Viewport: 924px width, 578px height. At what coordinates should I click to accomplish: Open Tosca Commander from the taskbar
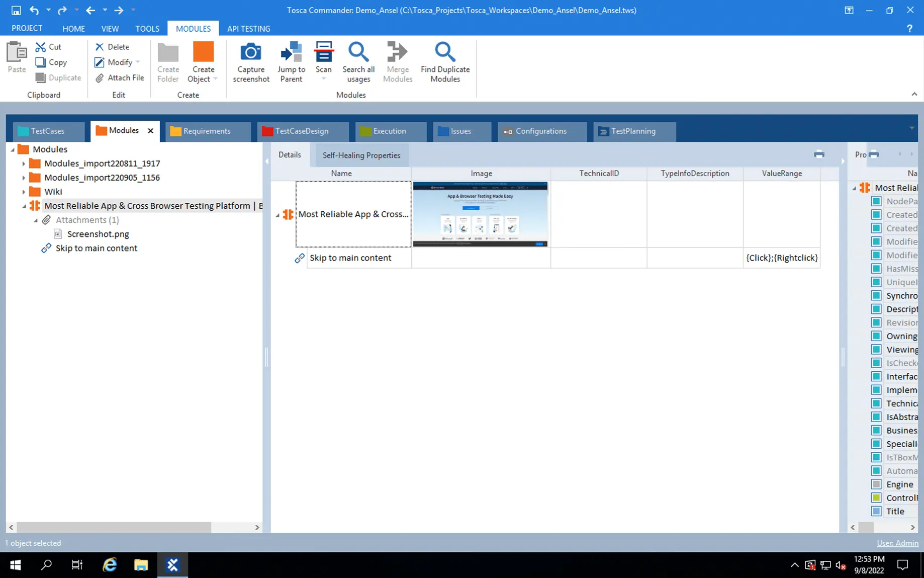pyautogui.click(x=172, y=565)
